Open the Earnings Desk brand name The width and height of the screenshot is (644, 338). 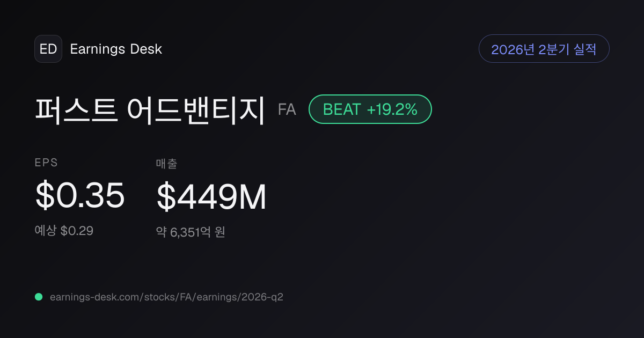(116, 49)
